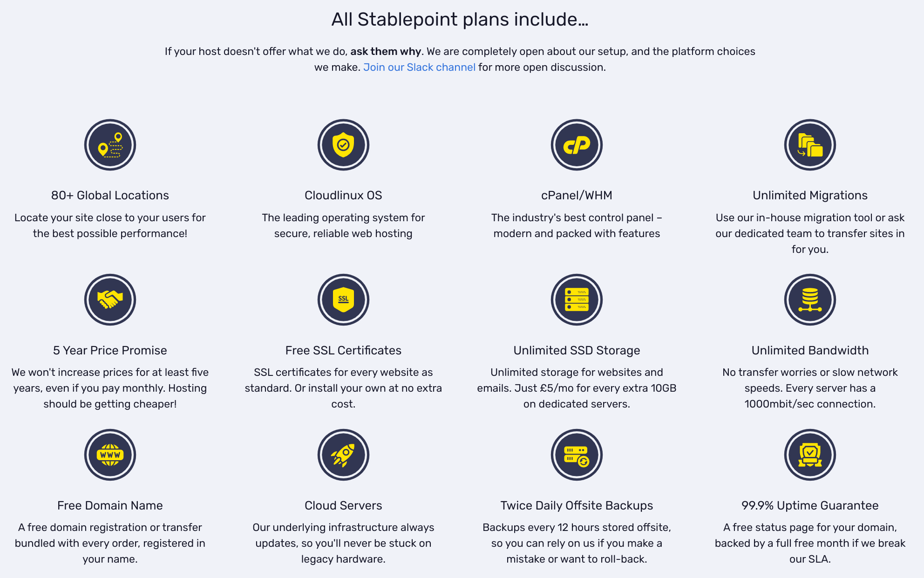Click the Free SSL Certificates heading

(x=343, y=350)
